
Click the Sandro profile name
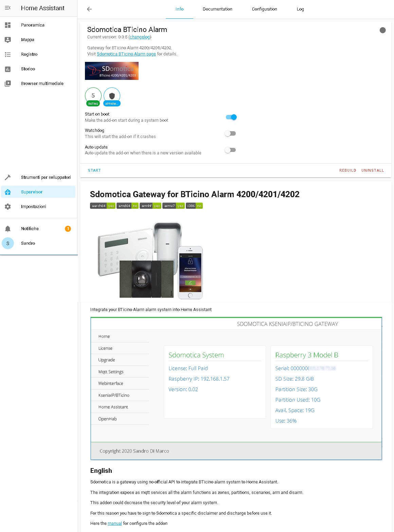click(28, 243)
